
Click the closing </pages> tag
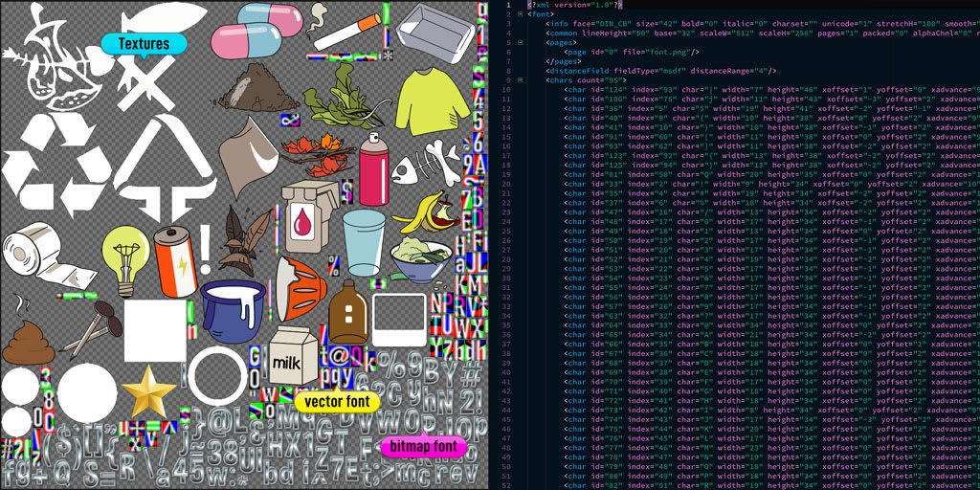coord(564,61)
